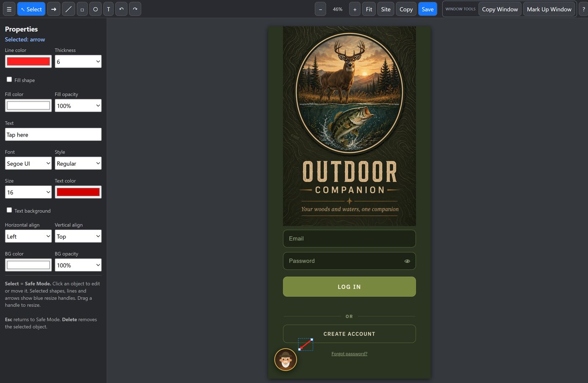Click the CREATE ACCOUNT button
Viewport: 588px width, 383px height.
(349, 334)
